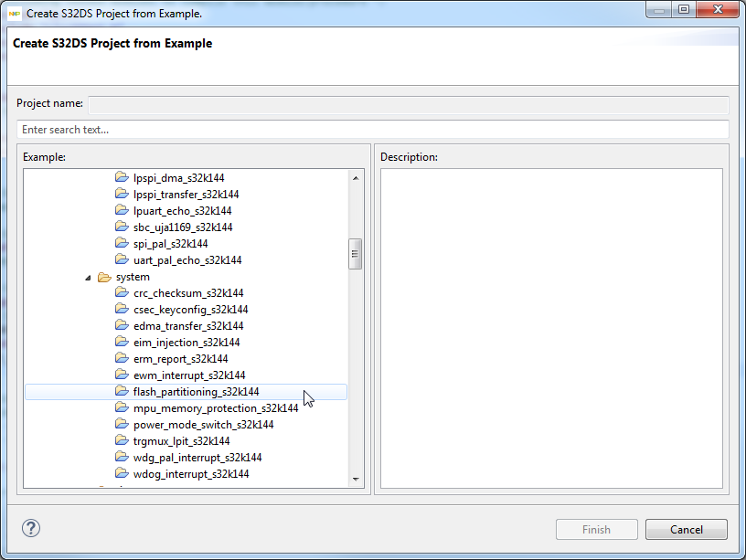Focus the example search text field
This screenshot has width=746, height=560.
[x=372, y=130]
